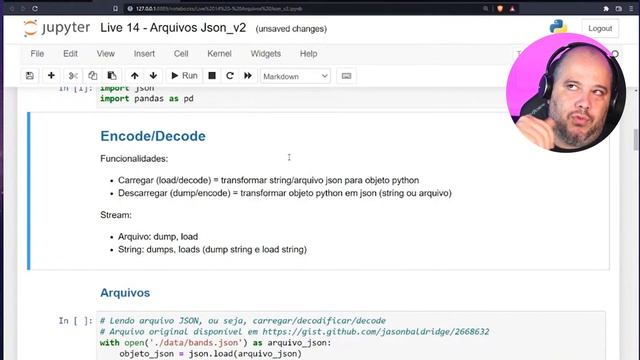Click the webcam overlay of presenter
Viewport: 640px width, 360px height.
(566, 93)
